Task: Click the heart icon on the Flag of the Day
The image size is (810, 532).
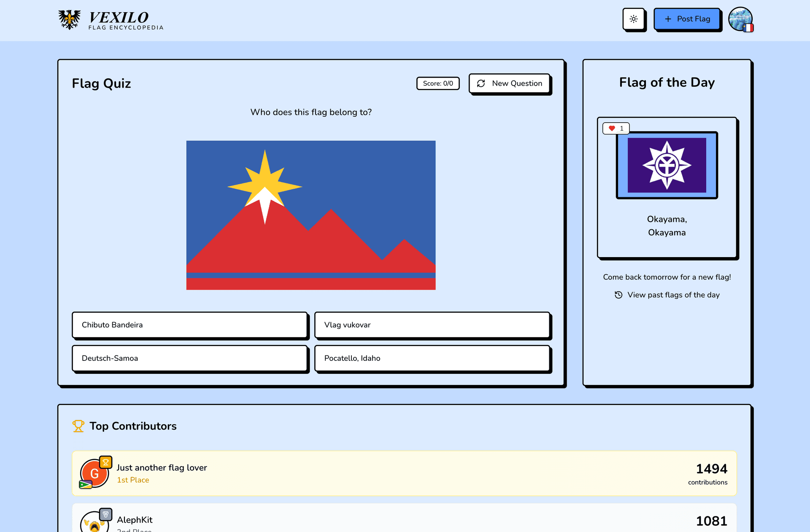Action: click(613, 128)
